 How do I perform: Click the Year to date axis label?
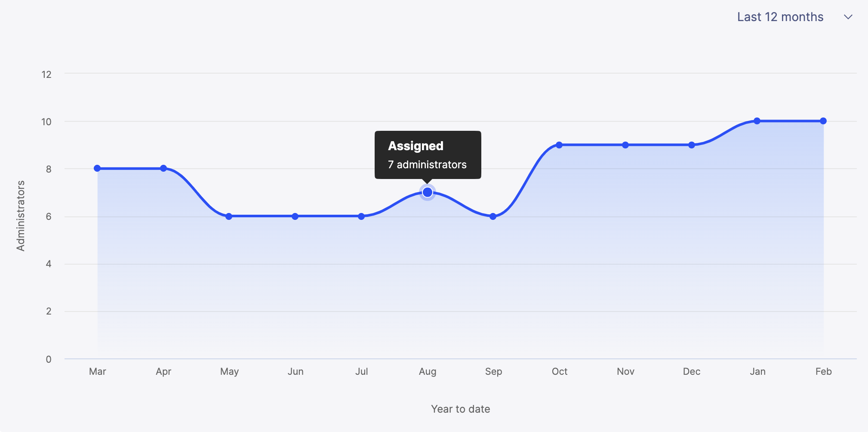click(461, 409)
